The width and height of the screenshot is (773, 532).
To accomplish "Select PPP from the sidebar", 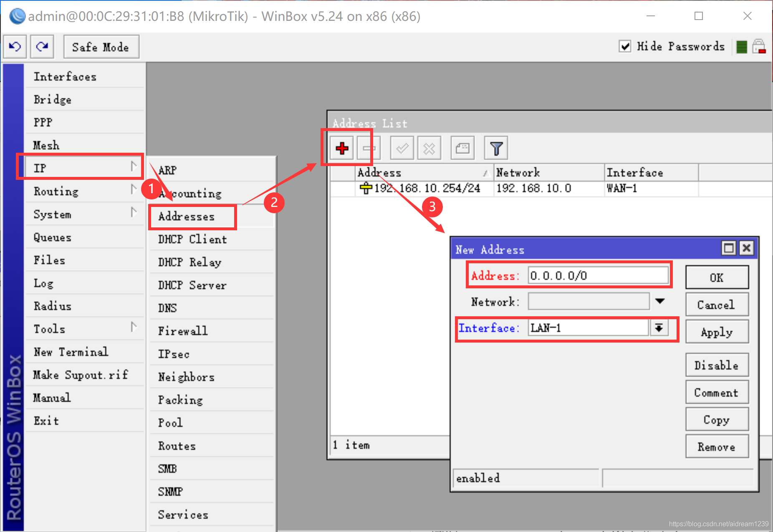I will coord(85,122).
